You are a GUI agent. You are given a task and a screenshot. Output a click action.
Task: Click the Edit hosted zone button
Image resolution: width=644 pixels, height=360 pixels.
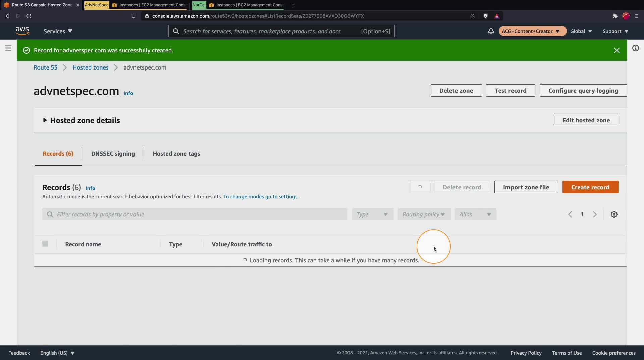pos(586,120)
